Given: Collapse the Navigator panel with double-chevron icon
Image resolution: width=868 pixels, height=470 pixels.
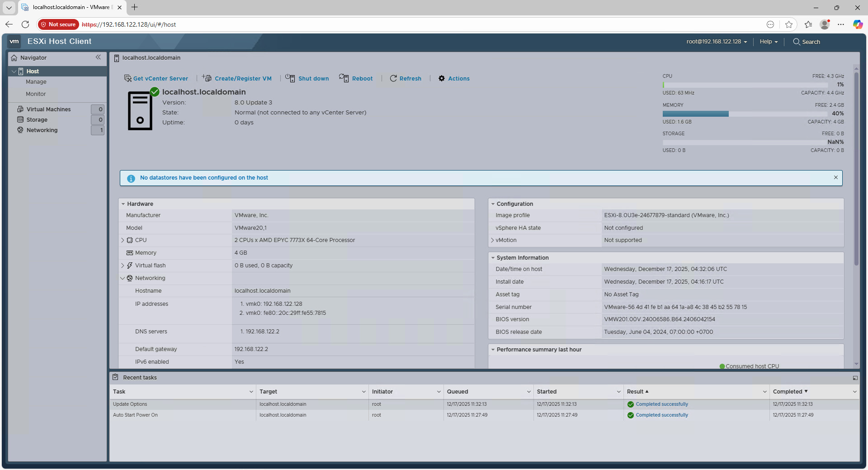Looking at the screenshot, I should [x=98, y=57].
